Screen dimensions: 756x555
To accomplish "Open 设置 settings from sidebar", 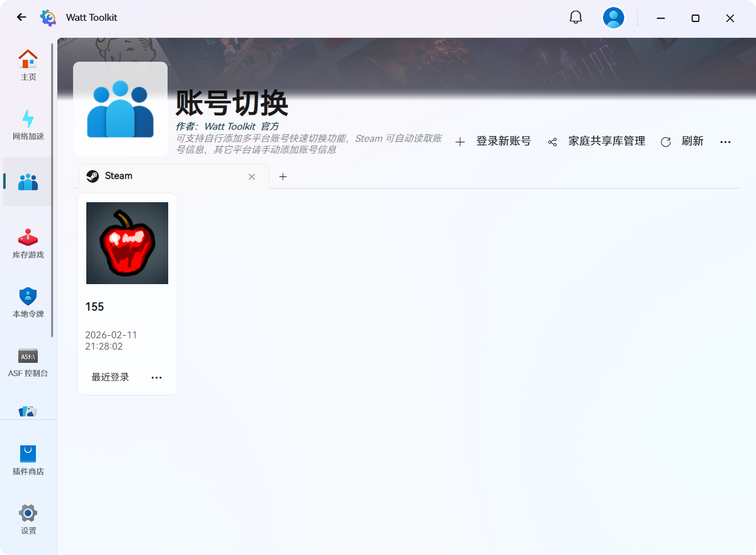I will coord(28,519).
